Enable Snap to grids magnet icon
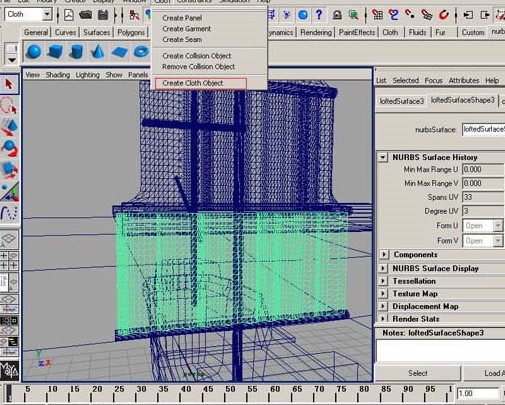 377,15
